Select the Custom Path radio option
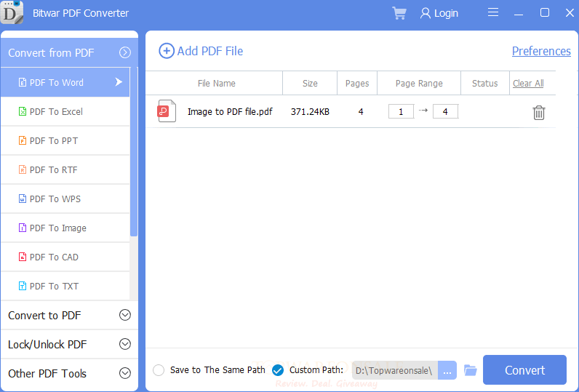Screen dimensions: 579x392 (278, 370)
